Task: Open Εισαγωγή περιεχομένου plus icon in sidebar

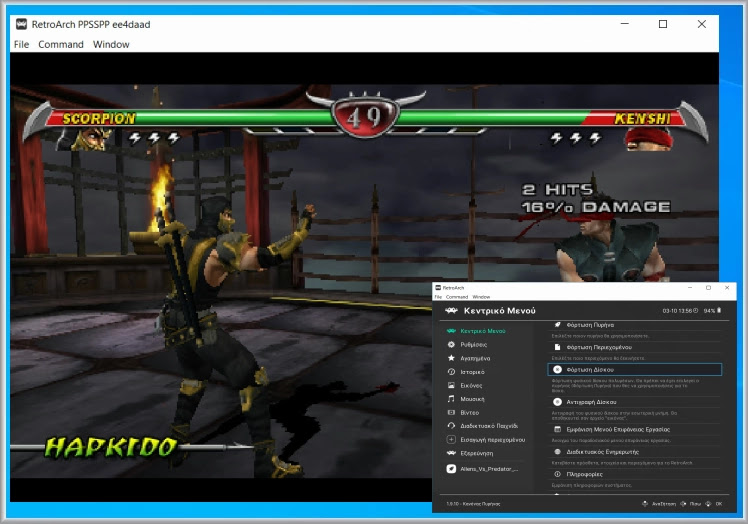Action: pos(451,440)
